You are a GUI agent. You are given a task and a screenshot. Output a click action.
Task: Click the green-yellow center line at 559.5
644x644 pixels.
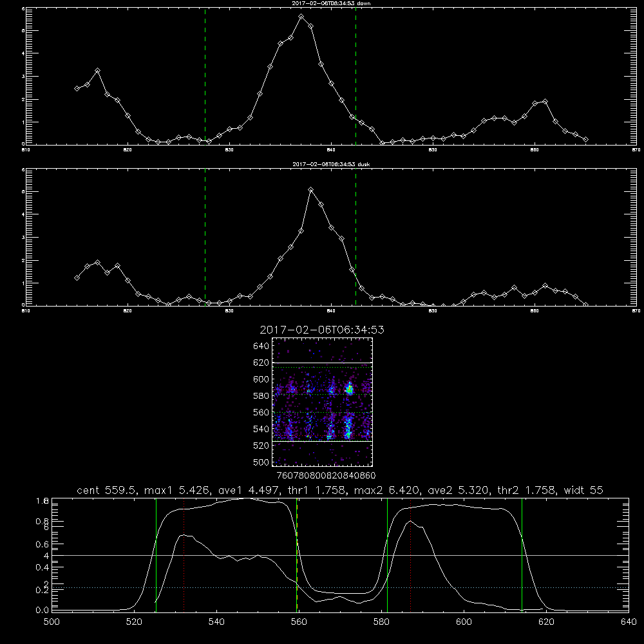pos(297,555)
